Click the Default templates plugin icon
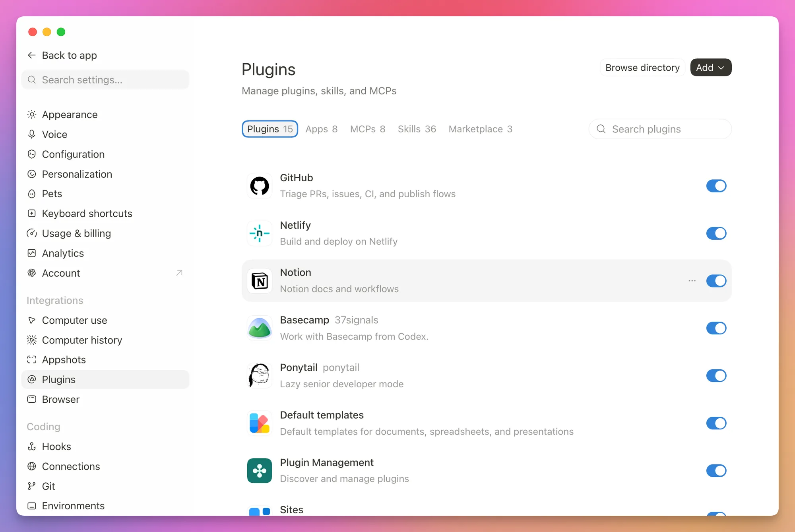 pos(260,423)
